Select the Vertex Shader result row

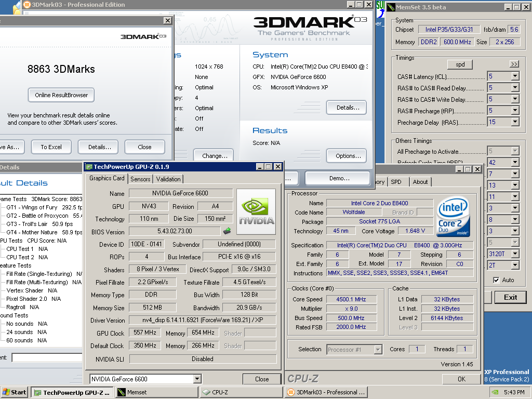[x=32, y=290]
